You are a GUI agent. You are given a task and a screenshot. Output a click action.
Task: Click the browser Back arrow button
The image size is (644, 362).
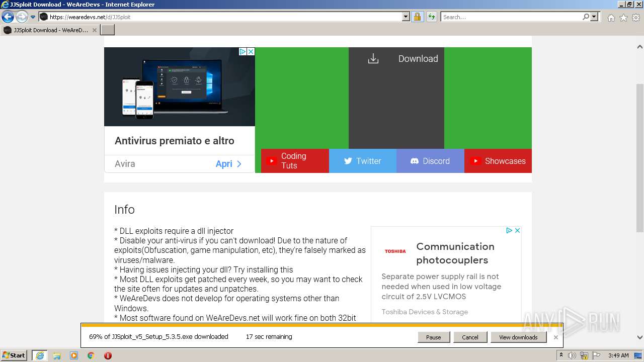click(x=8, y=17)
